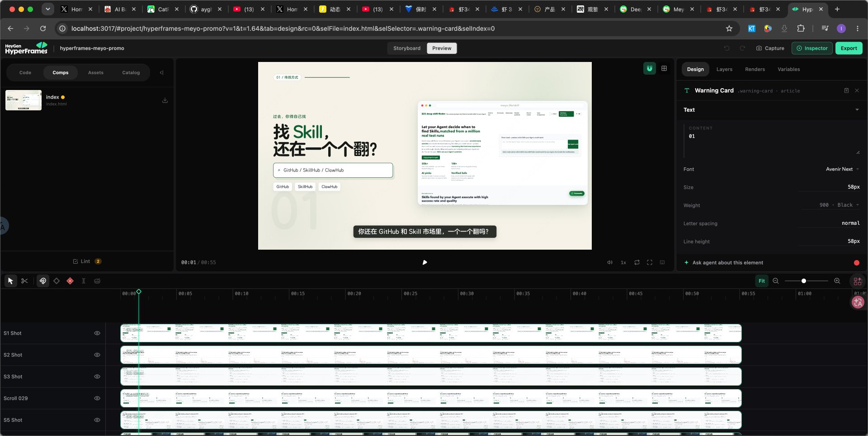868x436 pixels.
Task: Open the Lint warnings list
Action: (87, 261)
